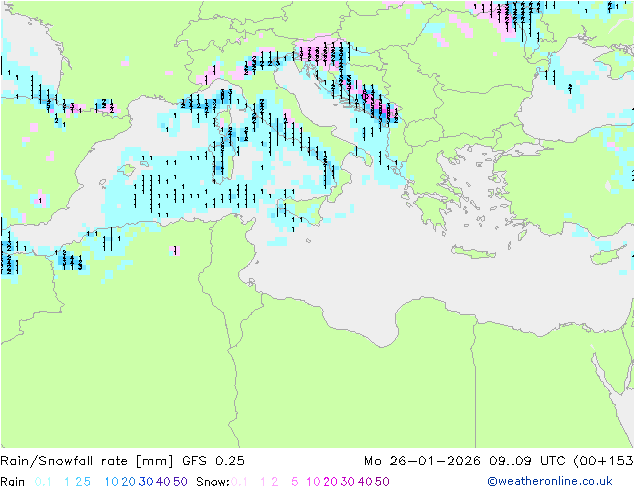
Task: Click the weatheronline.co.uk copyright link
Action: tap(550, 481)
